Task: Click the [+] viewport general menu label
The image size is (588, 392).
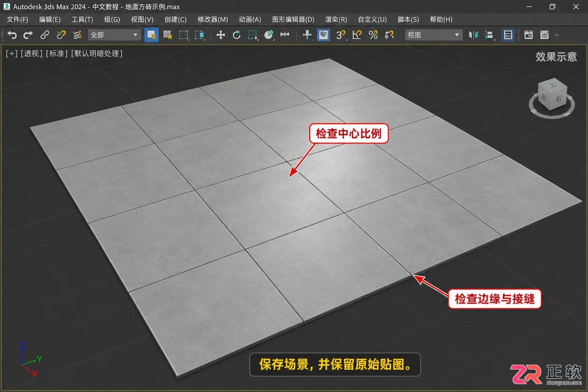Action: [11, 54]
